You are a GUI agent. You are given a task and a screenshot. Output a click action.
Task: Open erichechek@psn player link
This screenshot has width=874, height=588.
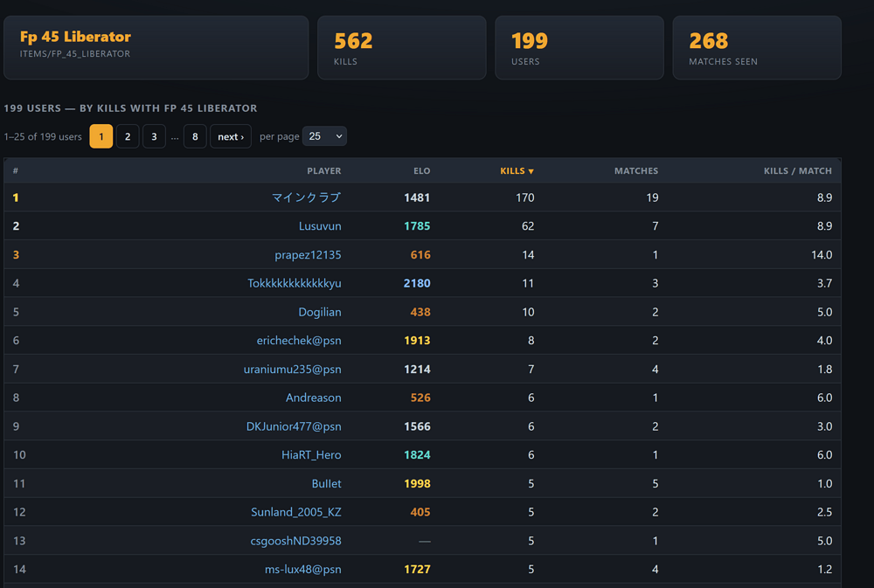[299, 341]
